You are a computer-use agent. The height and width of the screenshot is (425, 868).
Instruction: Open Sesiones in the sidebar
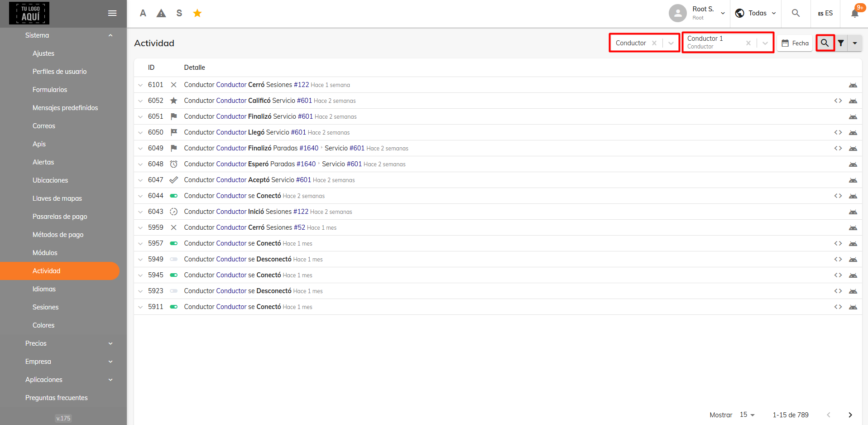pos(46,307)
